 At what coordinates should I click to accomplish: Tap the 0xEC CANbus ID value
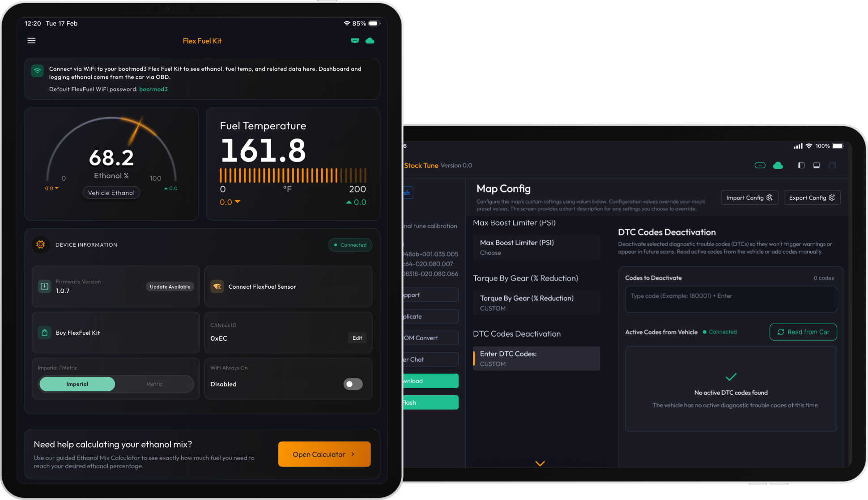pyautogui.click(x=219, y=338)
